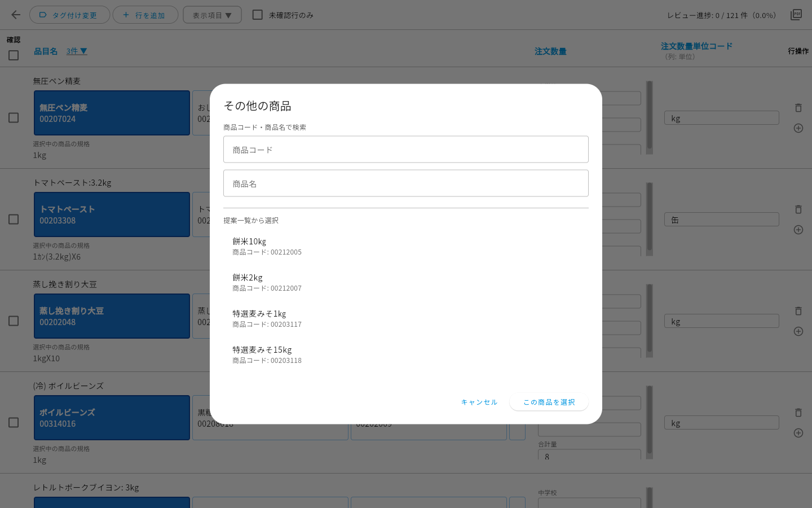Screen dimensions: 812x508
Task: Open the PDF viewer icon
Action: (x=796, y=15)
